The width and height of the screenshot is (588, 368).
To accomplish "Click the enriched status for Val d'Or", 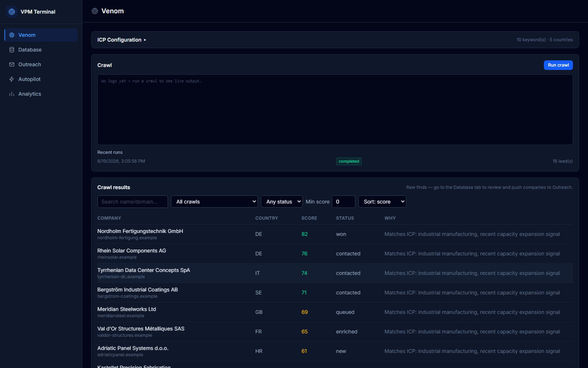I will click(347, 332).
